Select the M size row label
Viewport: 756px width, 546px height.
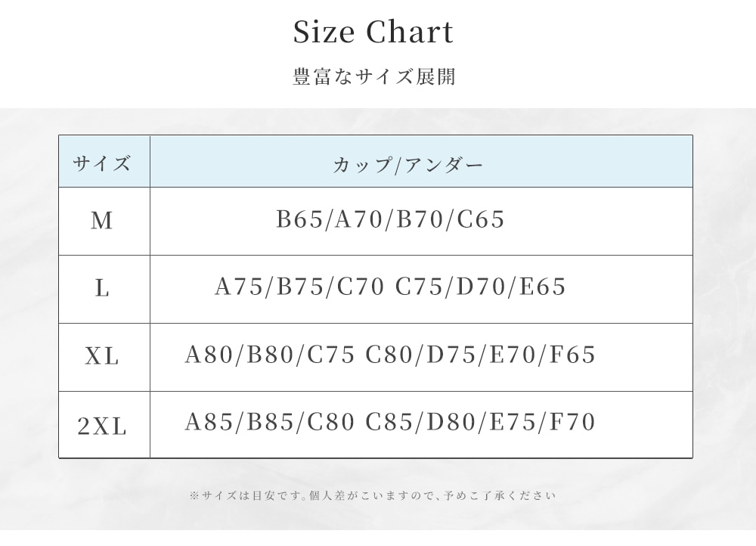coord(102,221)
